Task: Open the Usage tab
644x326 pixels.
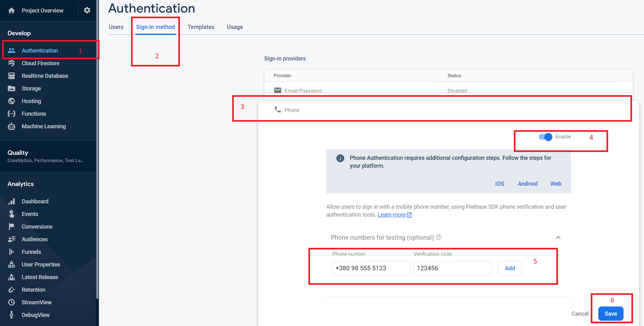Action: [235, 27]
